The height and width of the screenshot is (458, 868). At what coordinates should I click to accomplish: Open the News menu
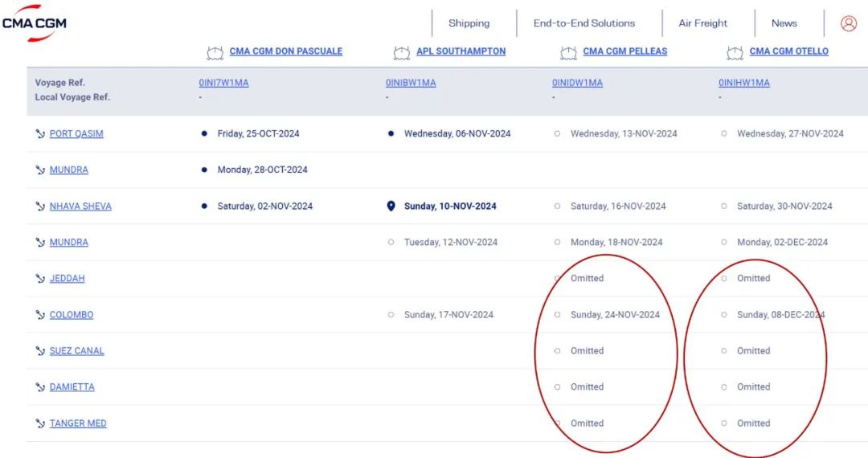coord(784,23)
